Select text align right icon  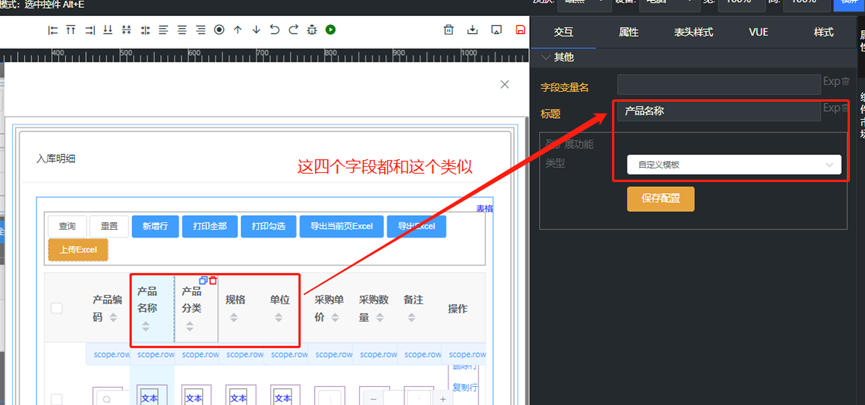(201, 30)
